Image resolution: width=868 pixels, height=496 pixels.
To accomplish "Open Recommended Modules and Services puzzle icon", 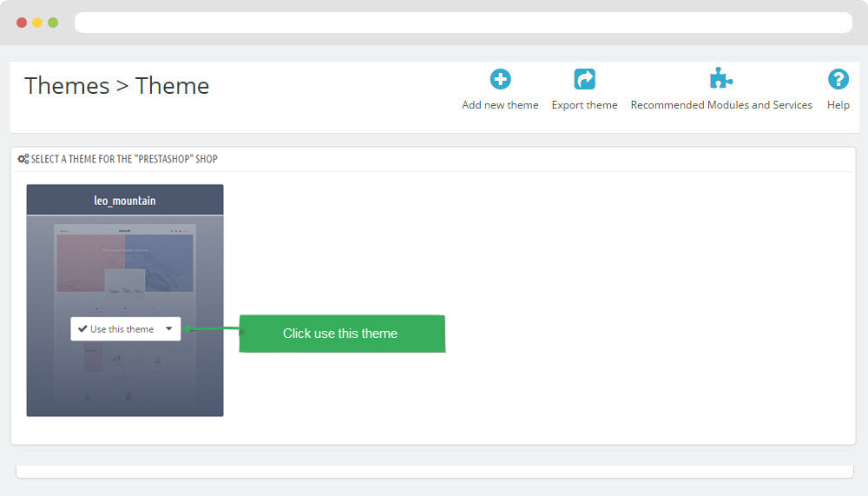I will point(720,78).
